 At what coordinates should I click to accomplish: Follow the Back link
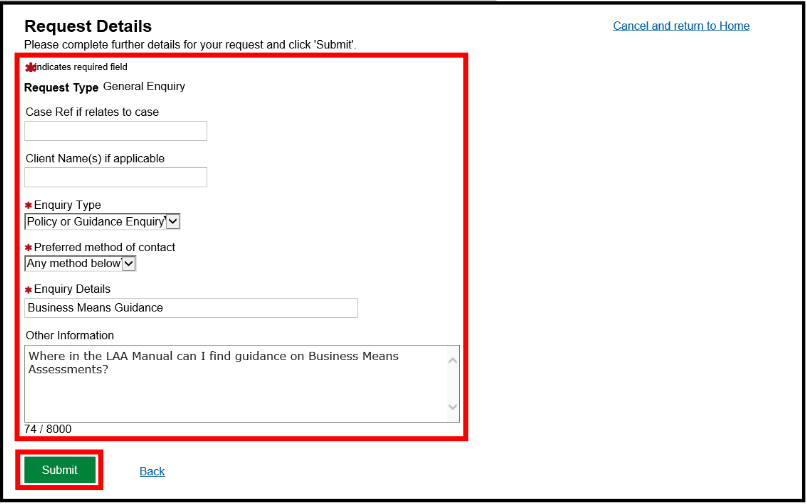(x=152, y=471)
